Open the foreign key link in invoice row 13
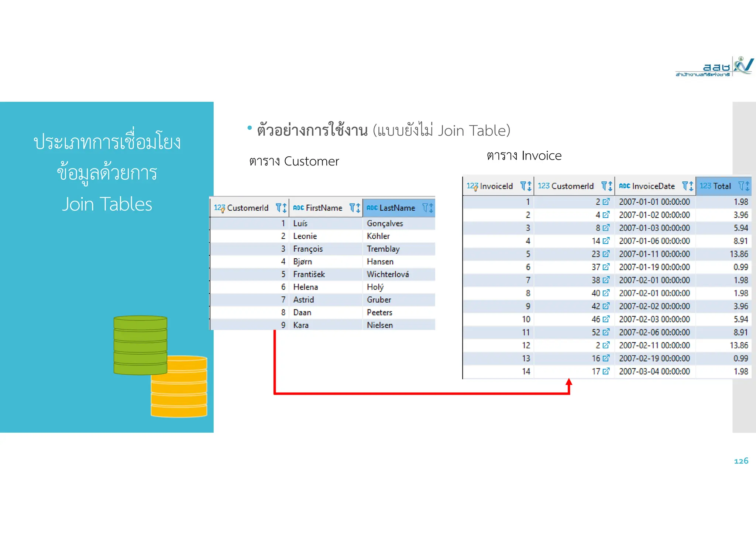756x535 pixels. tap(606, 358)
